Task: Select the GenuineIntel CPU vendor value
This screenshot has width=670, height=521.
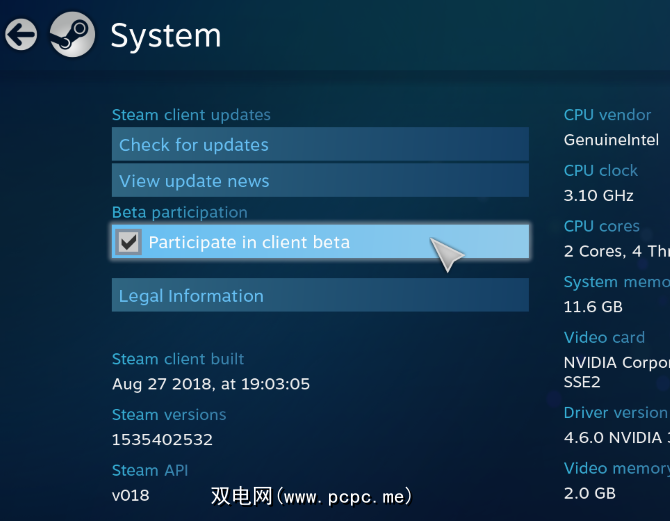Action: tap(611, 140)
